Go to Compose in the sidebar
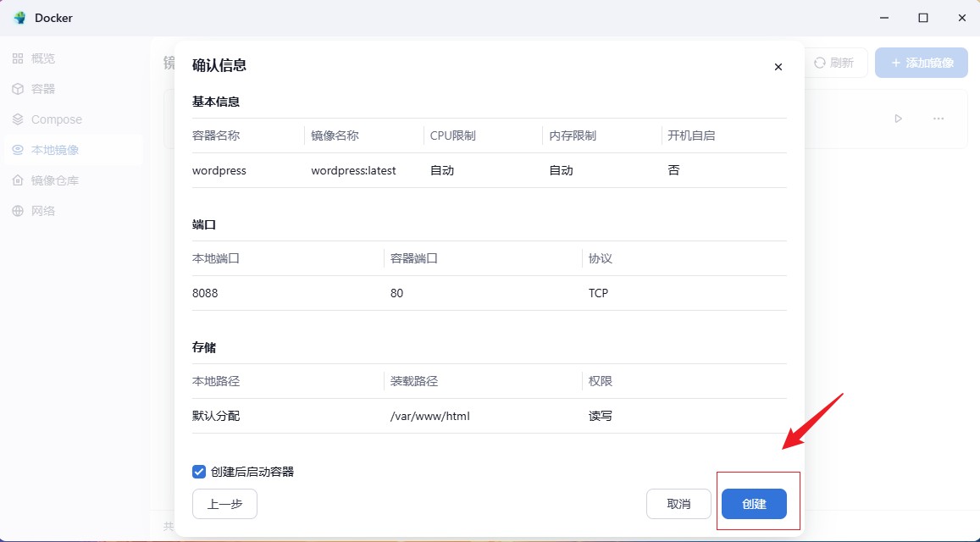 (x=73, y=119)
